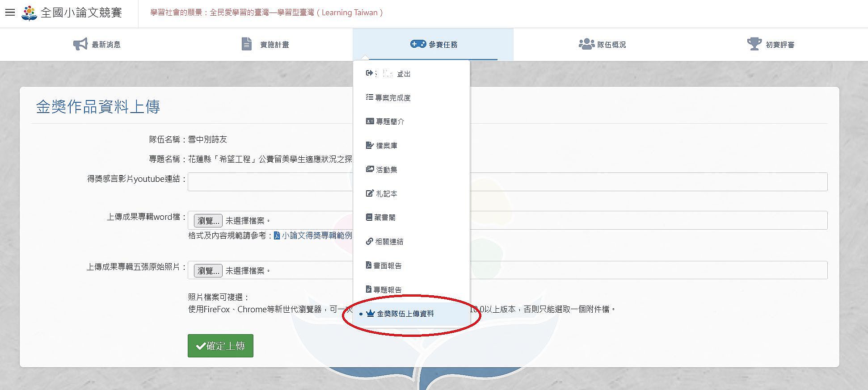
Task: Click the megaphone icon for 最新消息
Action: 80,44
